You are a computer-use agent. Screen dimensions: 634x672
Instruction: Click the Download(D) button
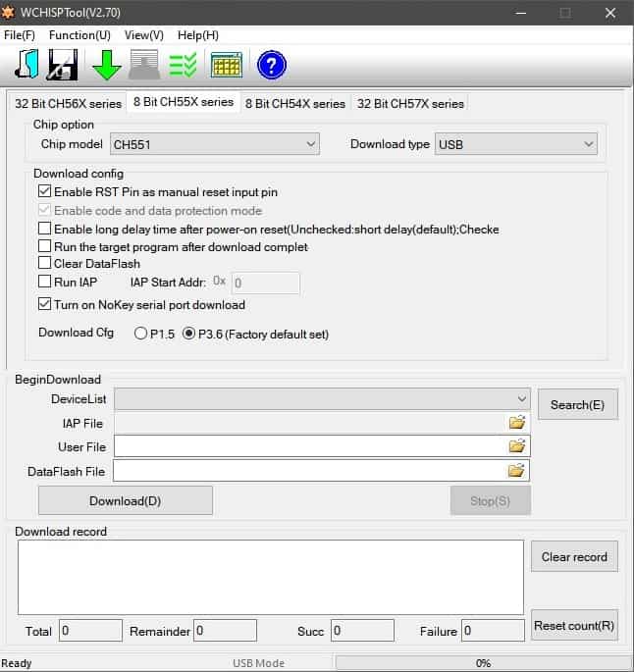[126, 500]
